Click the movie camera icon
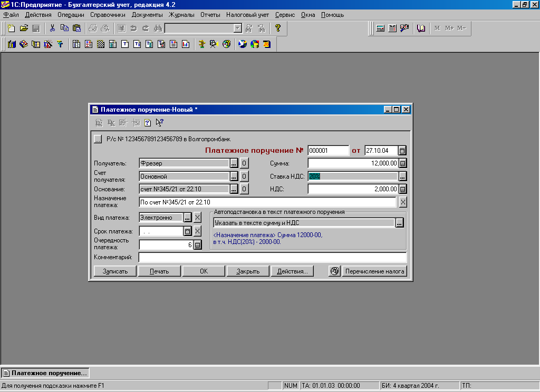The width and height of the screenshot is (540, 392). [214, 44]
